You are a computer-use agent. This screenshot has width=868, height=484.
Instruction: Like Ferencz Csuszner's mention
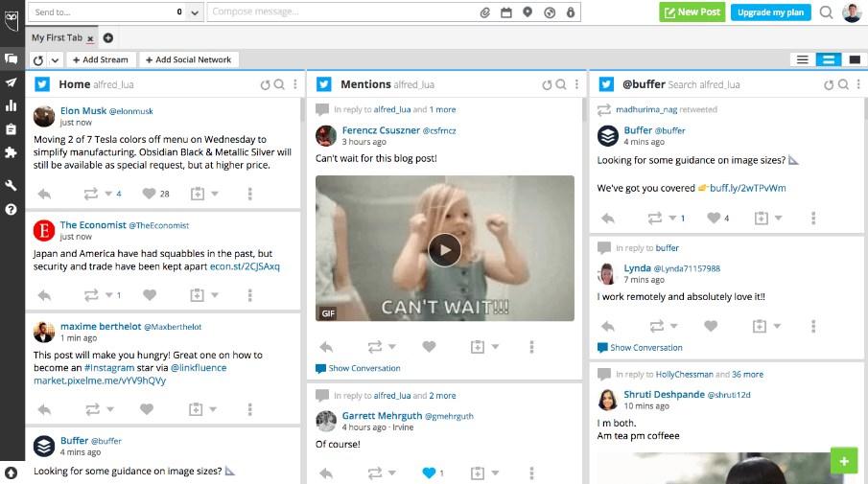coord(429,346)
